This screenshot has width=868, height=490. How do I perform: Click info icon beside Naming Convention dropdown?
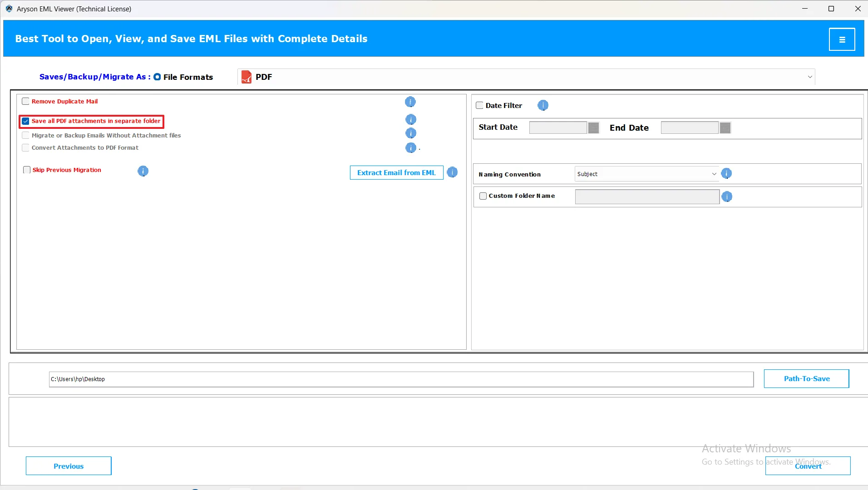pyautogui.click(x=726, y=174)
